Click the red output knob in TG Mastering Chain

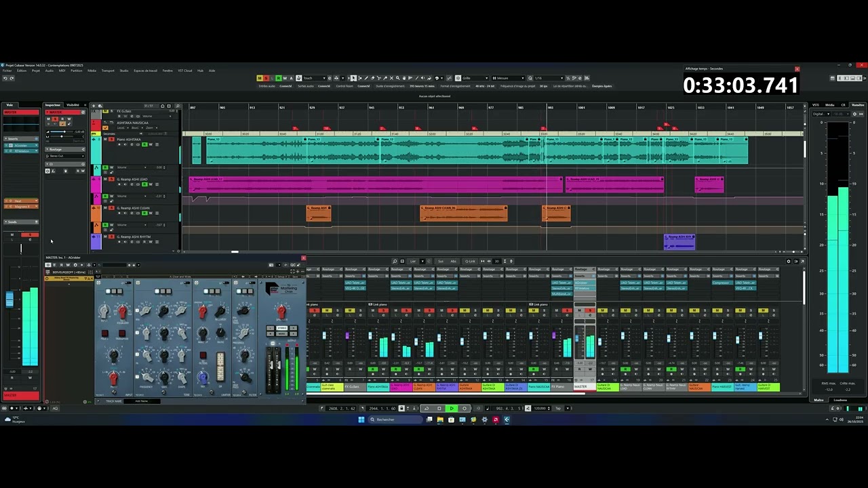[281, 310]
